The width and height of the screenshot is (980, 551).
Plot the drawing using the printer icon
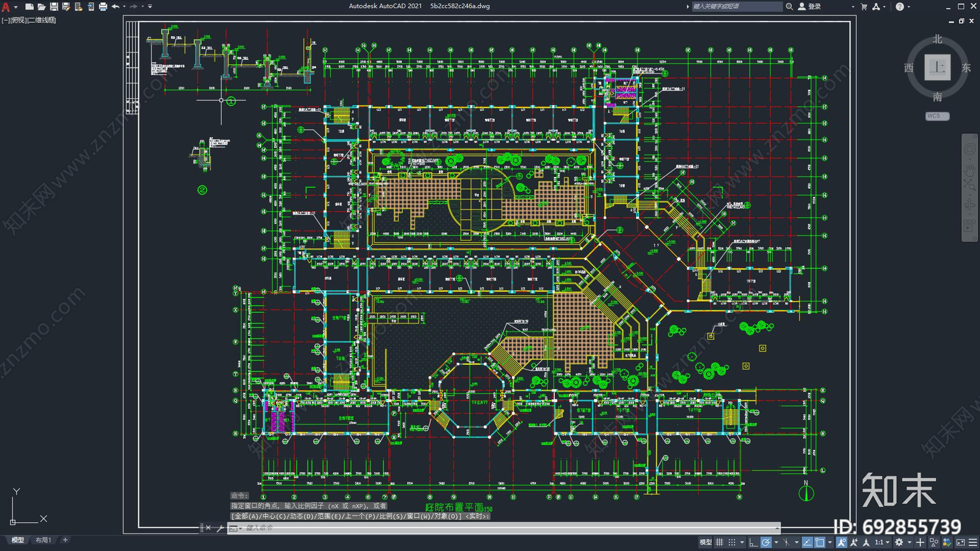coord(102,6)
